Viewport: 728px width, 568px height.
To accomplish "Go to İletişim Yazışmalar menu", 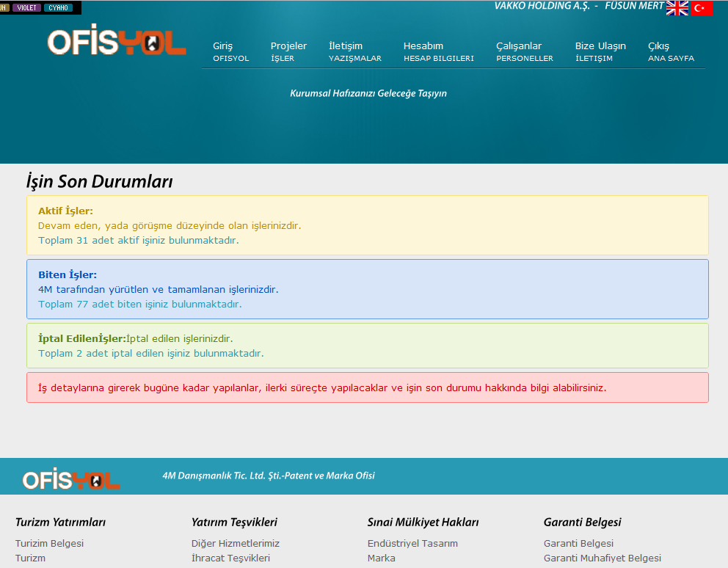I will pos(354,51).
